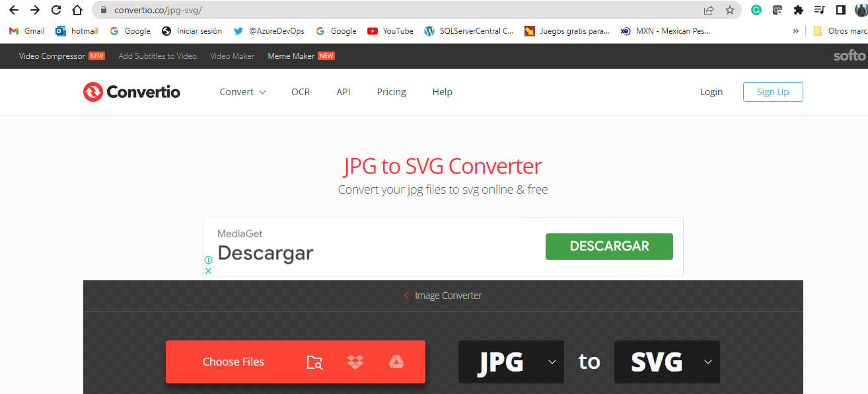Open the Grammarly extension icon
The height and width of the screenshot is (394, 868).
(x=756, y=10)
